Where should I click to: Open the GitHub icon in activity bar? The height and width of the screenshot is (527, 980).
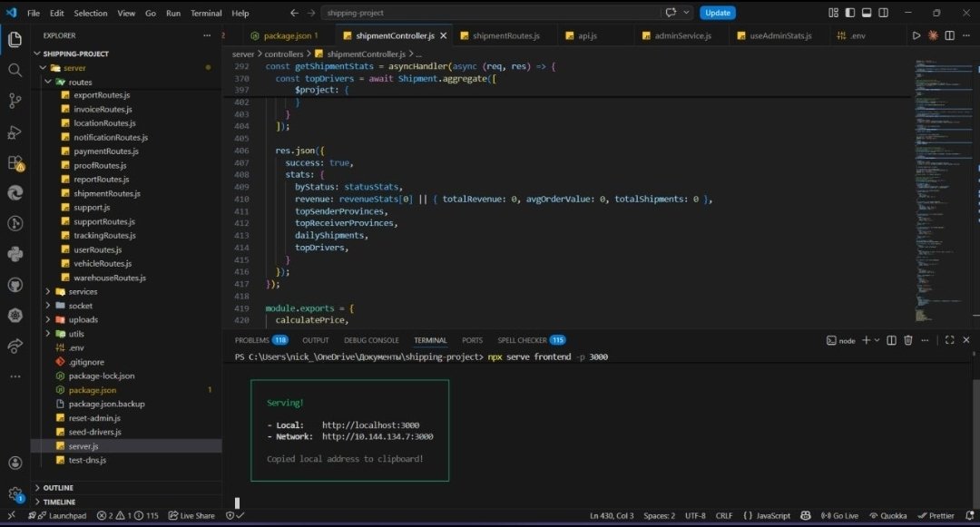point(15,285)
